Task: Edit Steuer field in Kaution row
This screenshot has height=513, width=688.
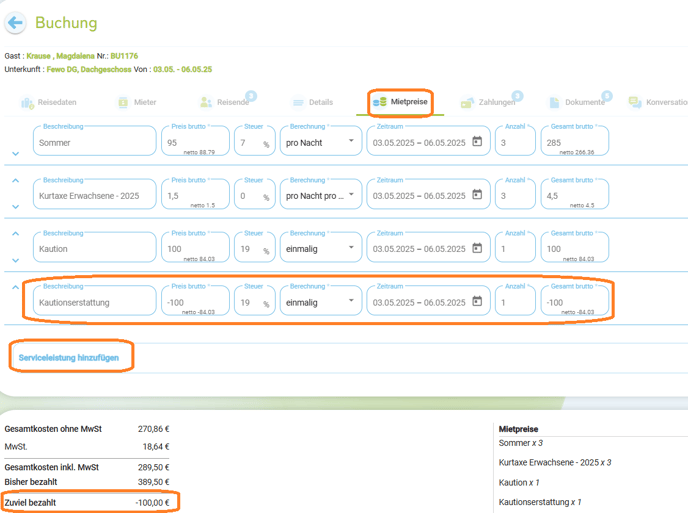Action: tap(254, 248)
